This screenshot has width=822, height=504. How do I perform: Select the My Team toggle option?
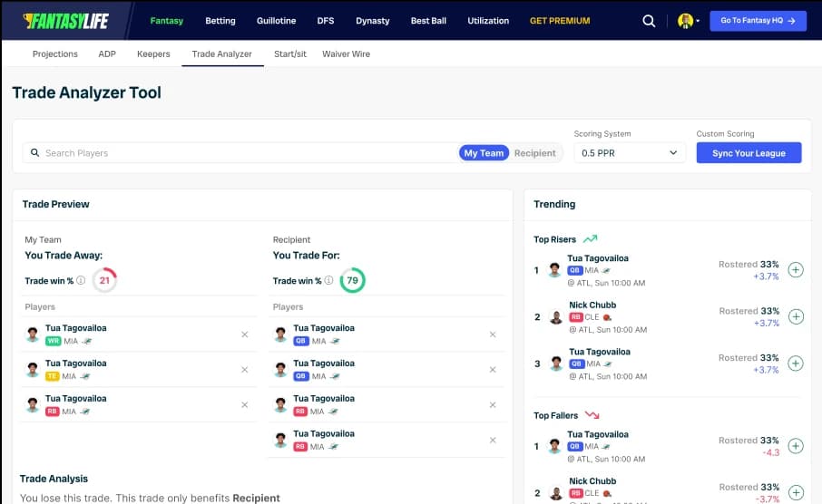[484, 153]
